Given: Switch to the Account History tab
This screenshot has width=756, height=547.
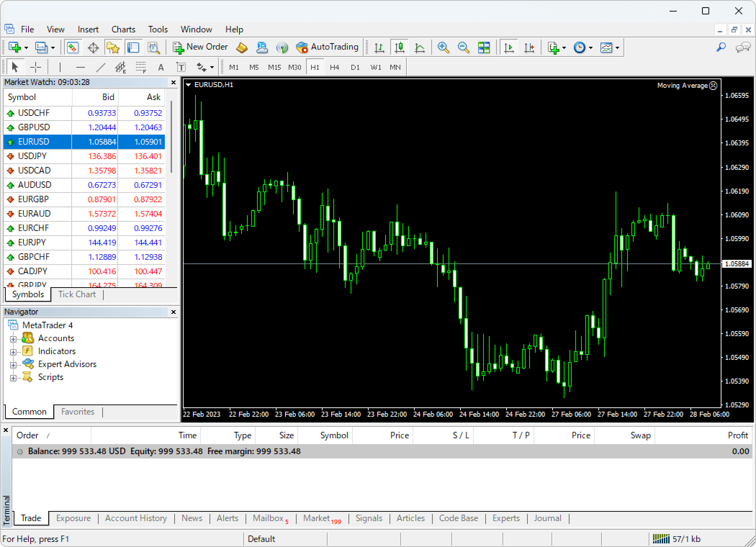Looking at the screenshot, I should tap(136, 518).
